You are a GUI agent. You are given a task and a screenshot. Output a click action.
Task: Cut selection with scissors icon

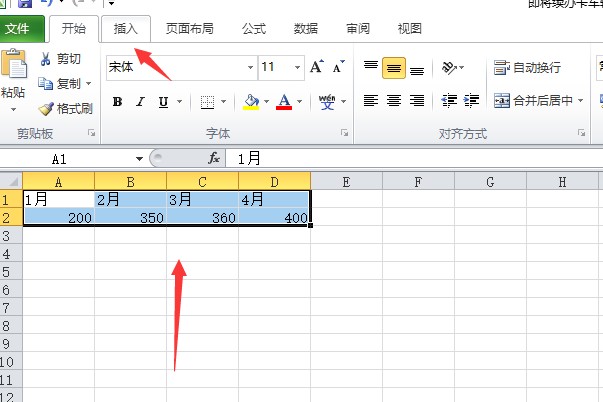(x=45, y=59)
